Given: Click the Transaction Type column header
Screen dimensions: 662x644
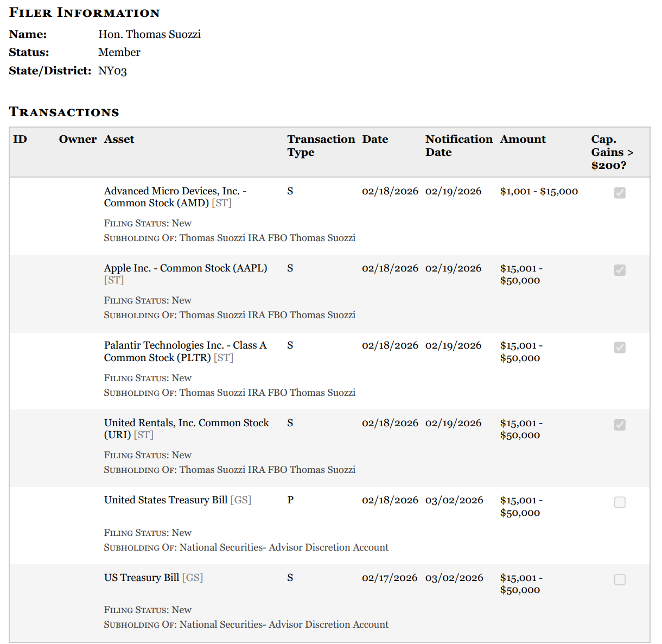Looking at the screenshot, I should coord(321,146).
